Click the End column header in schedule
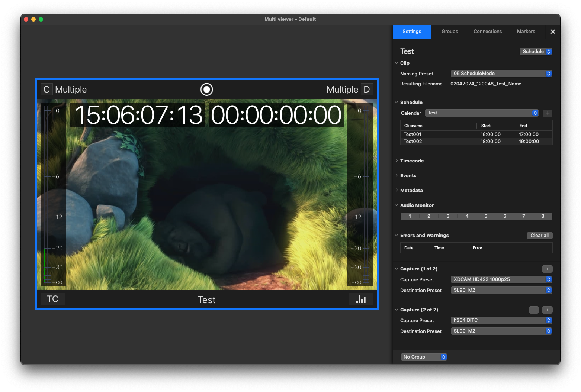581x392 pixels. pyautogui.click(x=534, y=126)
